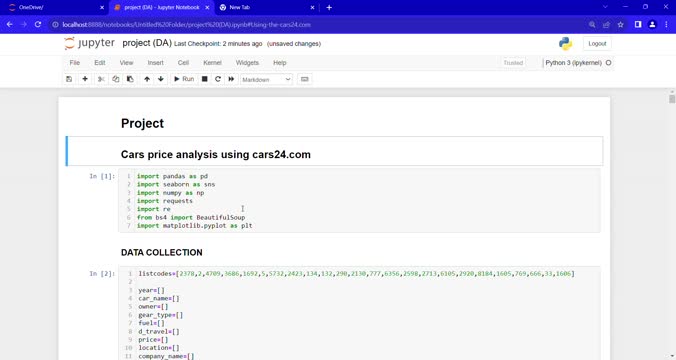
Task: Open a new browser tab with plus
Action: [329, 7]
